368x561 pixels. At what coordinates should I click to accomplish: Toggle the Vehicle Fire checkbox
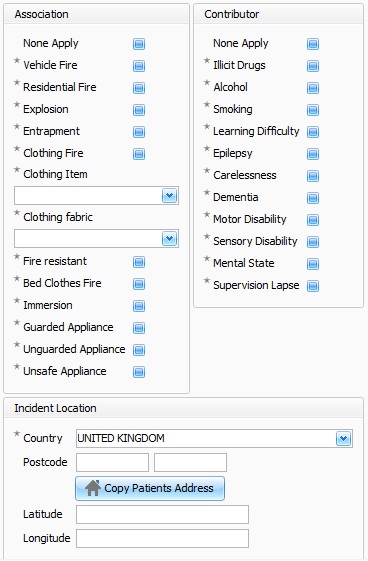[139, 66]
